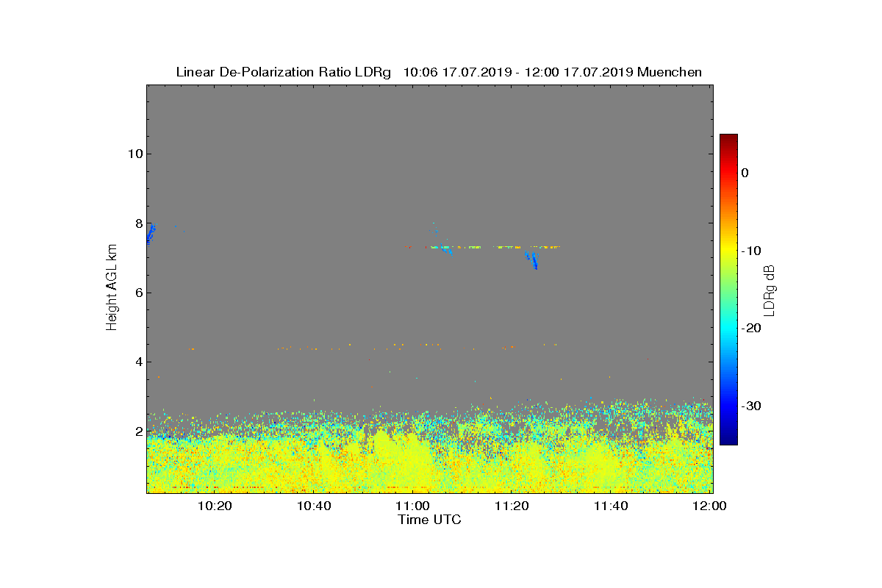Click the colorbar tick label 0

[x=745, y=173]
